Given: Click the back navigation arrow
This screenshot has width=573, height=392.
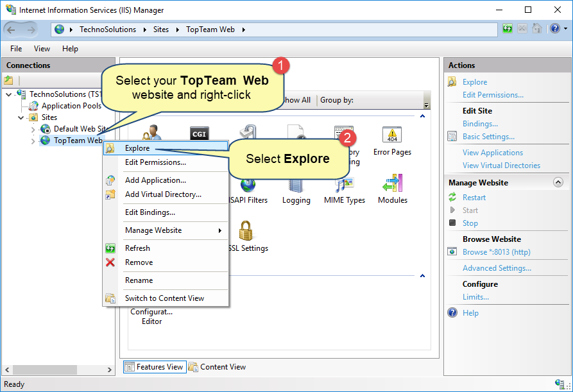Looking at the screenshot, I should click(x=12, y=30).
